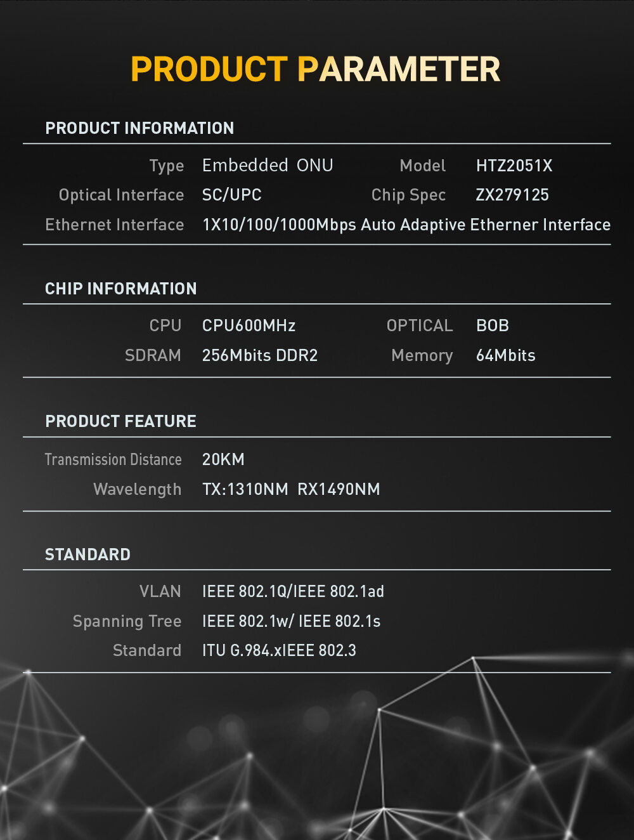Click the 20KM transmission distance value
Image resolution: width=634 pixels, height=840 pixels.
[x=223, y=459]
